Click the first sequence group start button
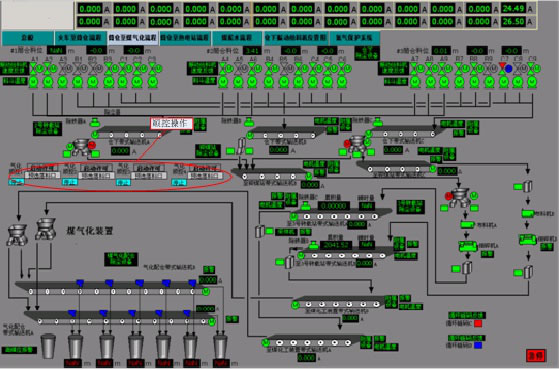Image resolution: width=559 pixels, height=370 pixels. 42,168
